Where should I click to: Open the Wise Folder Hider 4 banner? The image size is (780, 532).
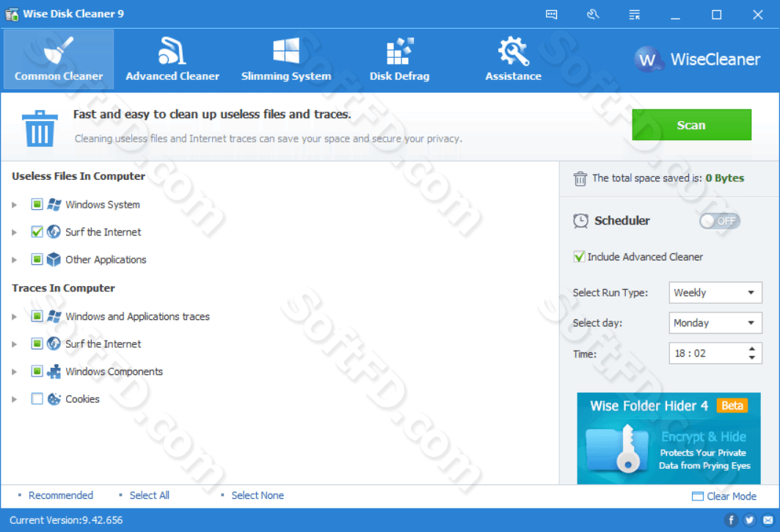point(668,438)
